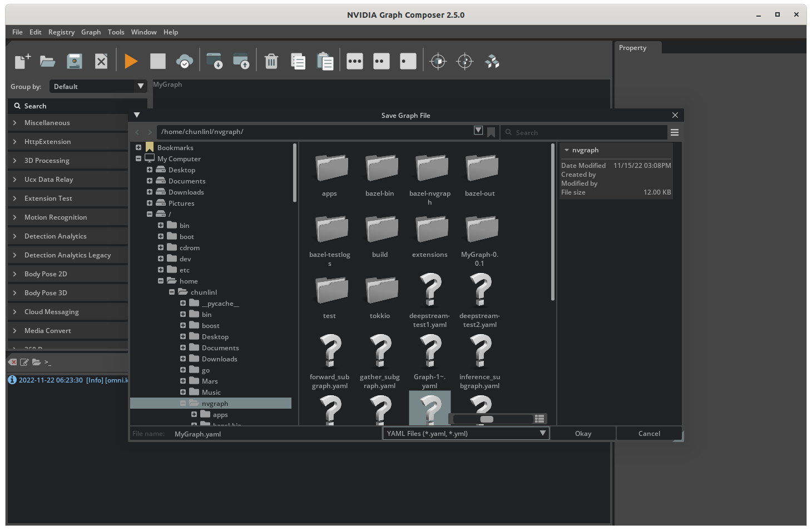Click the Copy documents icon
Viewport: 812px width, 531px height.
tap(298, 61)
